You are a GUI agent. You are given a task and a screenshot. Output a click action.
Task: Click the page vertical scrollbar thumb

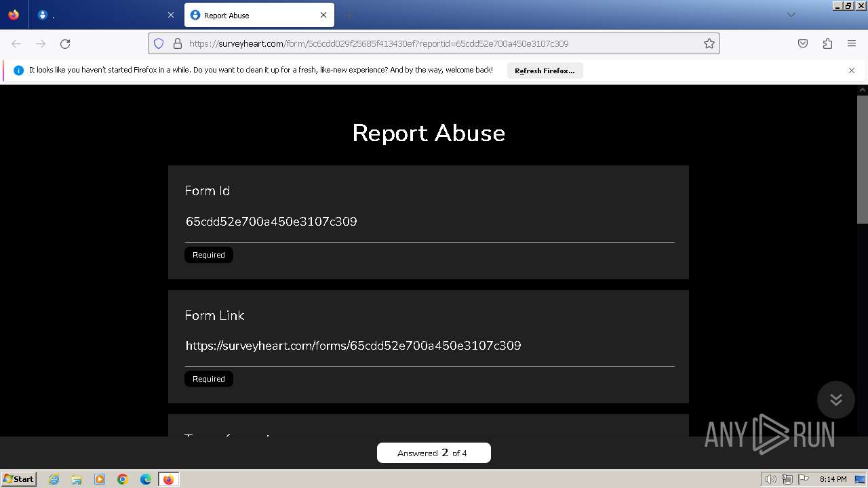[863, 159]
